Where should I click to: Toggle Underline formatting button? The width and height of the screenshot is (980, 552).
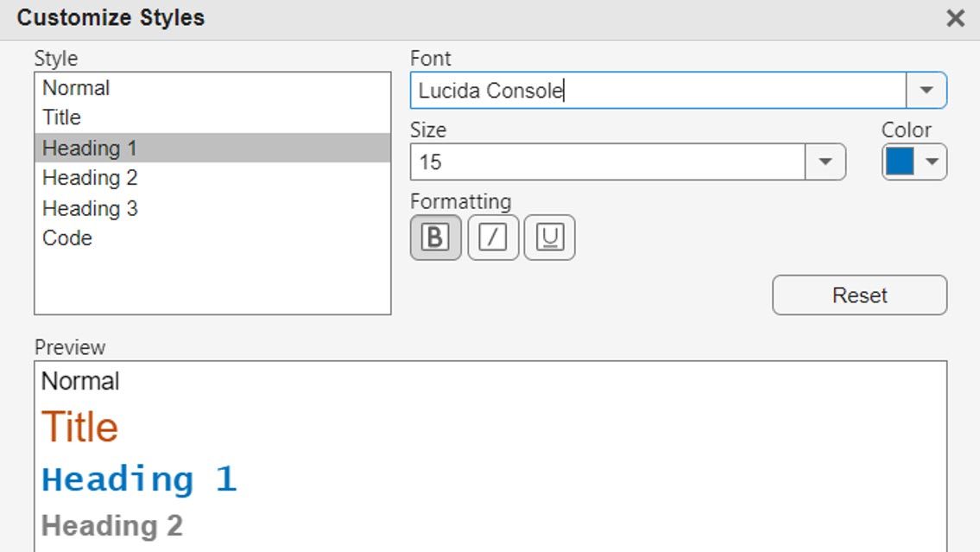click(549, 238)
